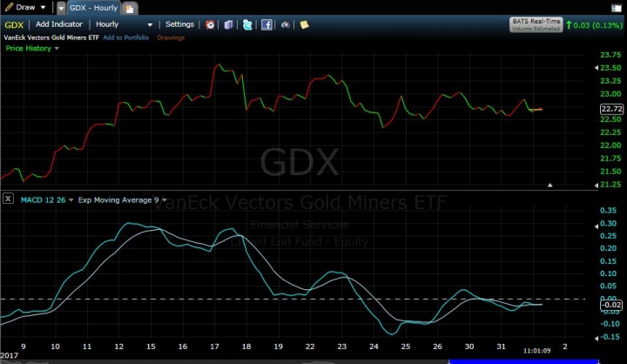Open Add Indicator menu
This screenshot has height=364, width=627.
(59, 24)
